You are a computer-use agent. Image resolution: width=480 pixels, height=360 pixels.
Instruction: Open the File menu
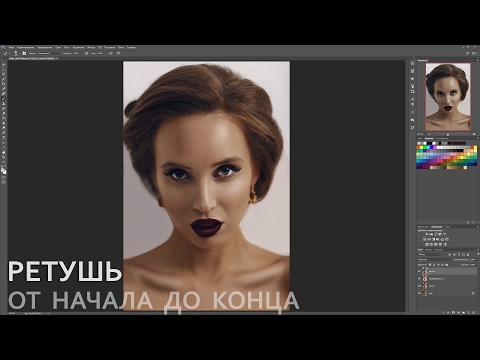click(11, 47)
